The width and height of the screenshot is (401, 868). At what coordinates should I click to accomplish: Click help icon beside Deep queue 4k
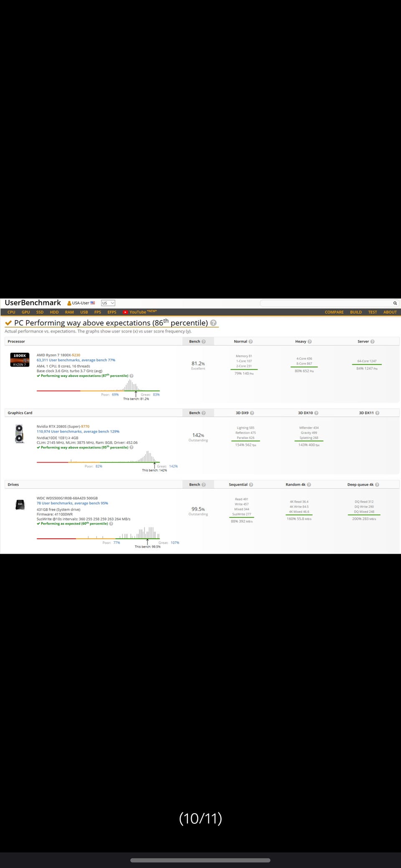click(377, 484)
